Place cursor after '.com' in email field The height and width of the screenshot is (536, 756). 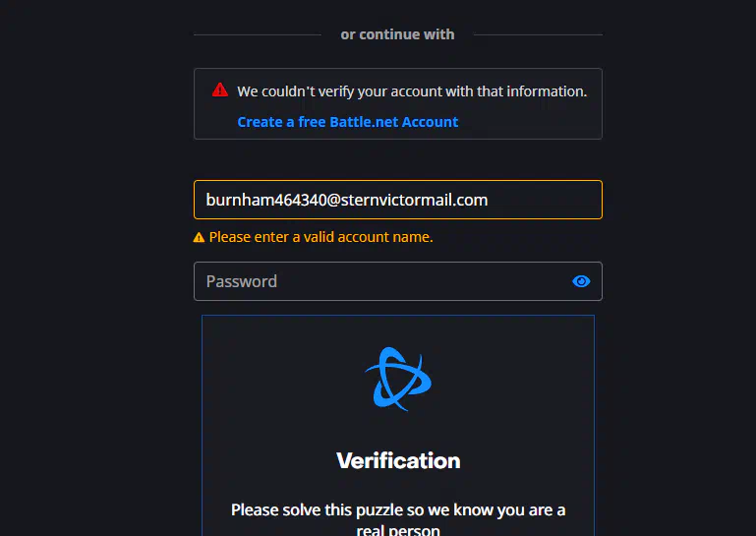coord(489,200)
